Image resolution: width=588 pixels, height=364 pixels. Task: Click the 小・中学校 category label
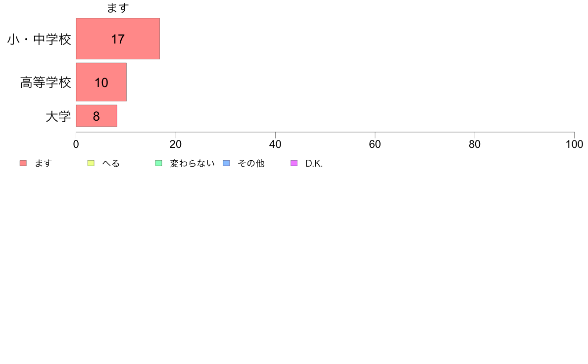click(39, 39)
